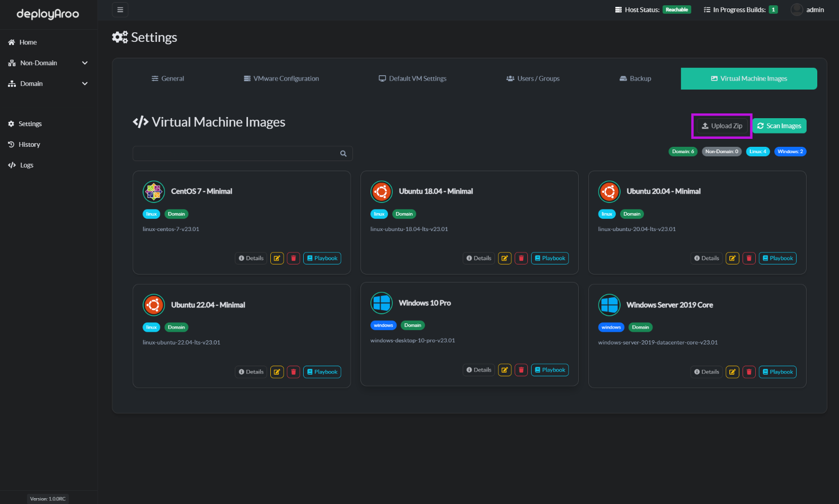Viewport: 839px width, 504px height.
Task: Switch to the General tab
Action: coord(168,78)
